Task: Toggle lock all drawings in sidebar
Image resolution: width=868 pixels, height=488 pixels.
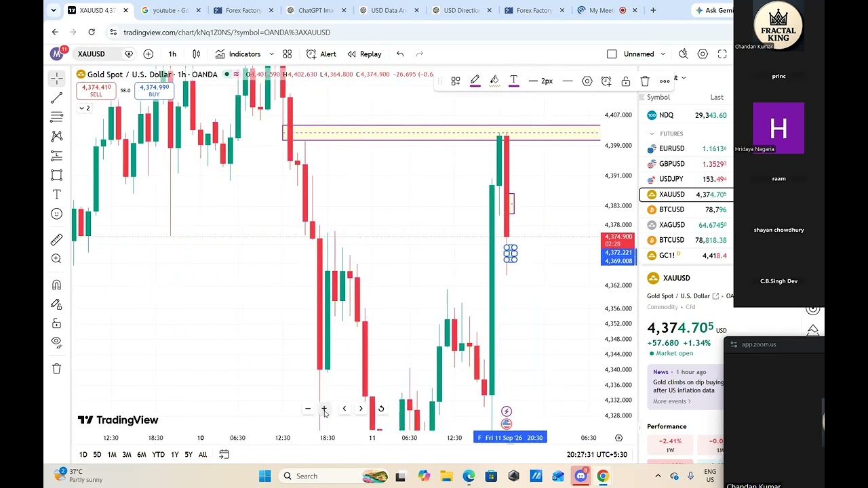Action: [57, 323]
